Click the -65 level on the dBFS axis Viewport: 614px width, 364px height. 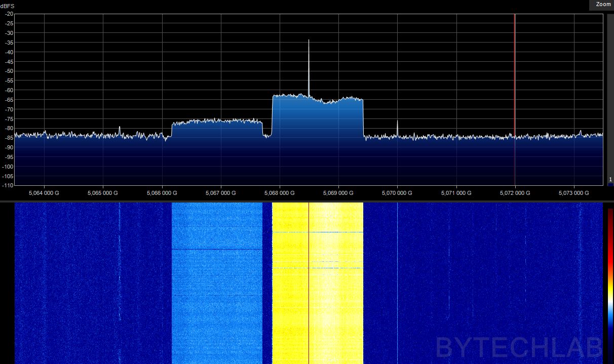[9, 100]
